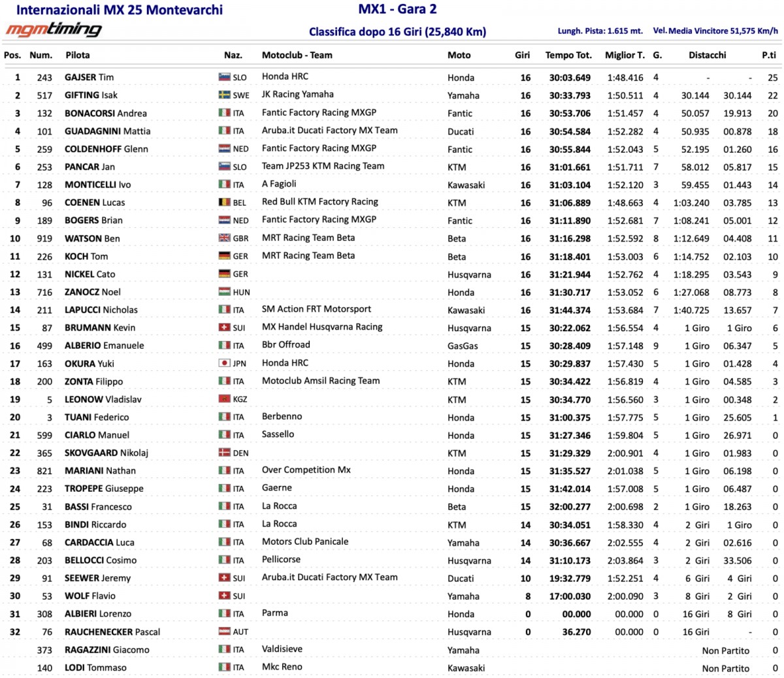Select the Swiss flag in WOLF Flavio's row
784x678 pixels.
tap(224, 596)
